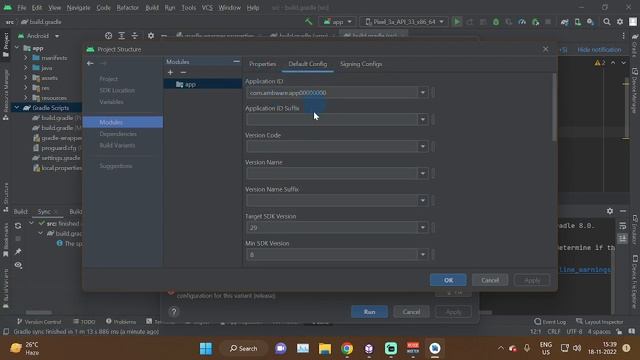Click the Application ID input field

click(x=332, y=93)
